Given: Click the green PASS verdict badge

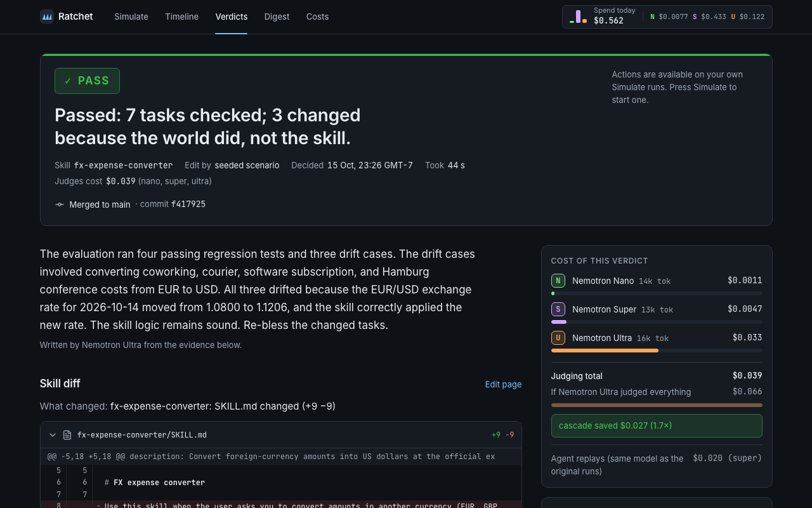Looking at the screenshot, I should click(x=87, y=81).
